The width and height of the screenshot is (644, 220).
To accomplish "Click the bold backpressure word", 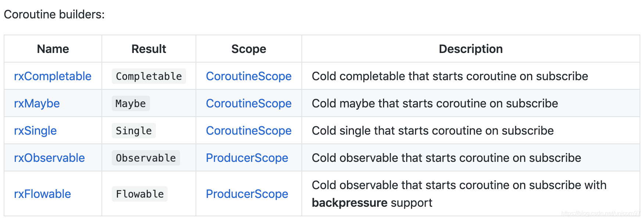I will click(x=350, y=203).
